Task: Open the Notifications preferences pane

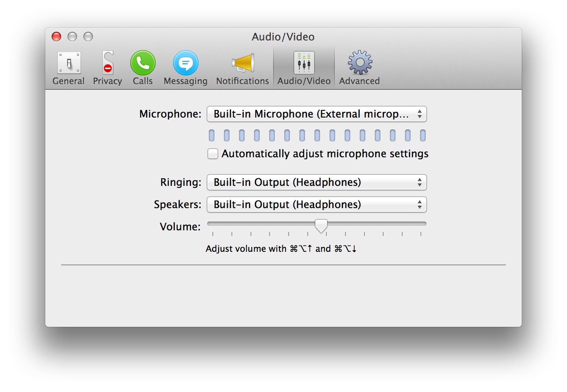Action: click(x=243, y=68)
